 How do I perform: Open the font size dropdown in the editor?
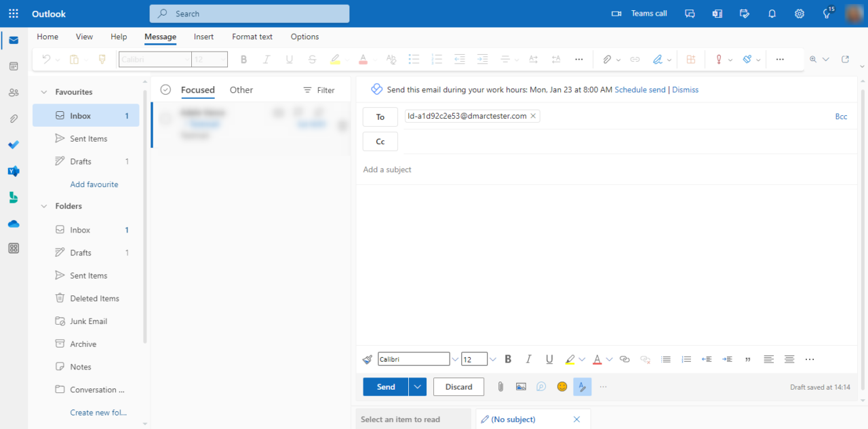pos(492,359)
